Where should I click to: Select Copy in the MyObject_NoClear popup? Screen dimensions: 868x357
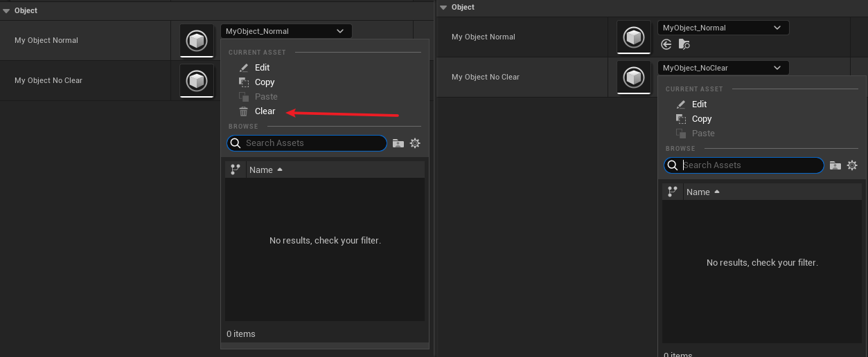click(701, 119)
